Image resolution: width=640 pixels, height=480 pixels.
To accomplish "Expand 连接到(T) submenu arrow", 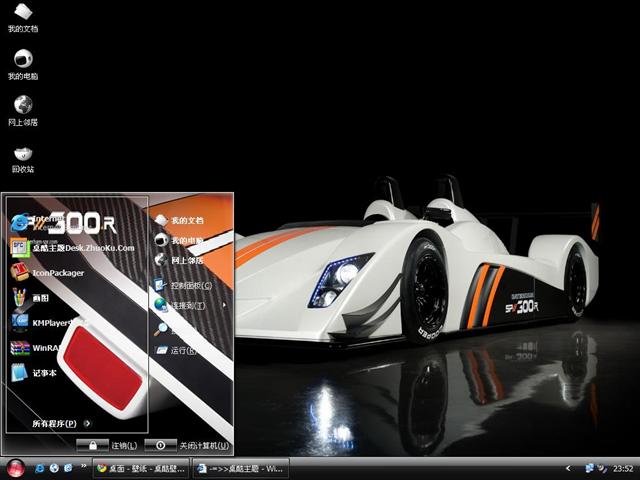I will [x=224, y=305].
